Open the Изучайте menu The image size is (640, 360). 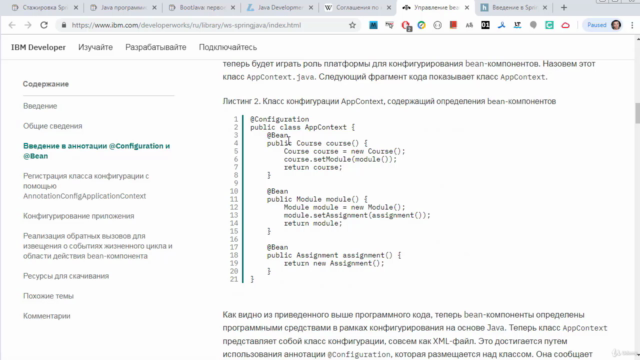click(96, 47)
